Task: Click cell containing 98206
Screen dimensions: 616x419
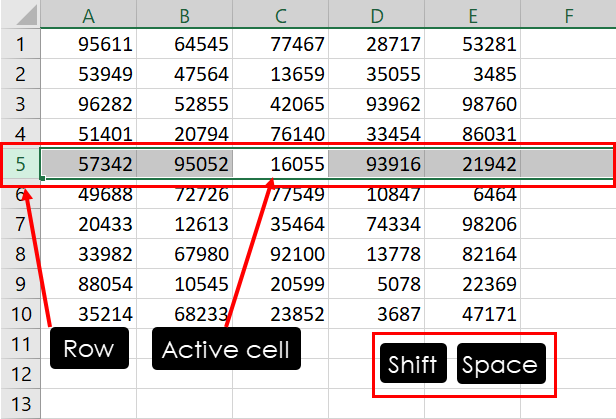Action: pyautogui.click(x=473, y=224)
